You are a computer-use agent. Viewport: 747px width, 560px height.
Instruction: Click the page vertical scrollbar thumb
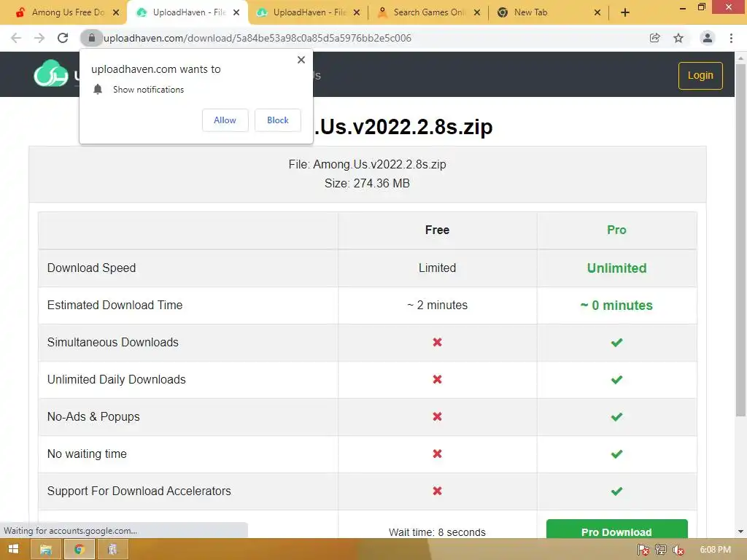click(740, 241)
